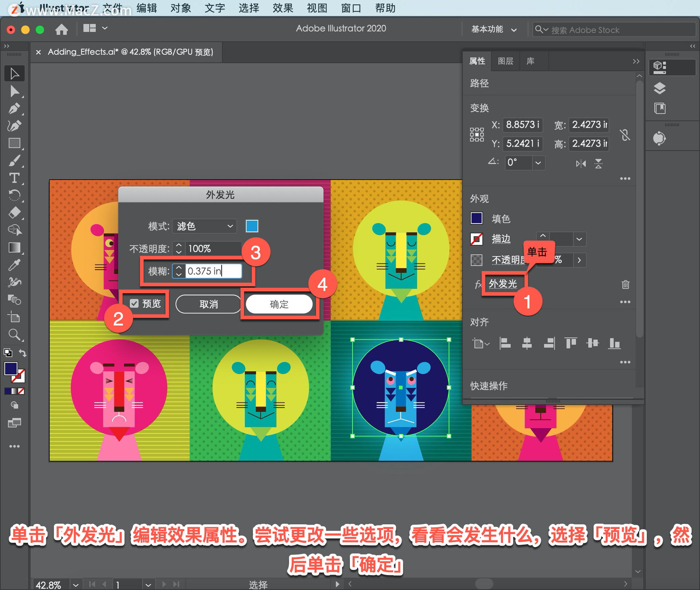The image size is (700, 590).
Task: Toggle constrain width and height proportions
Action: pyautogui.click(x=625, y=135)
